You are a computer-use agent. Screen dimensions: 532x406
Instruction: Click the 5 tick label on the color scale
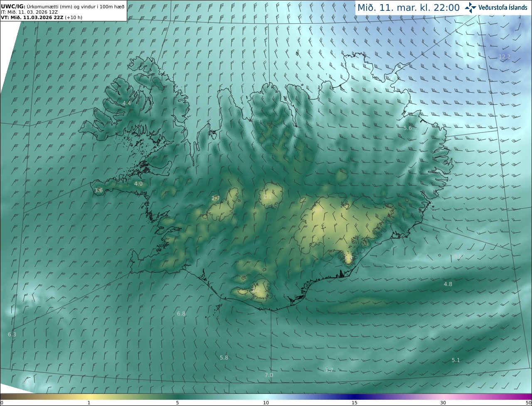coord(177,403)
